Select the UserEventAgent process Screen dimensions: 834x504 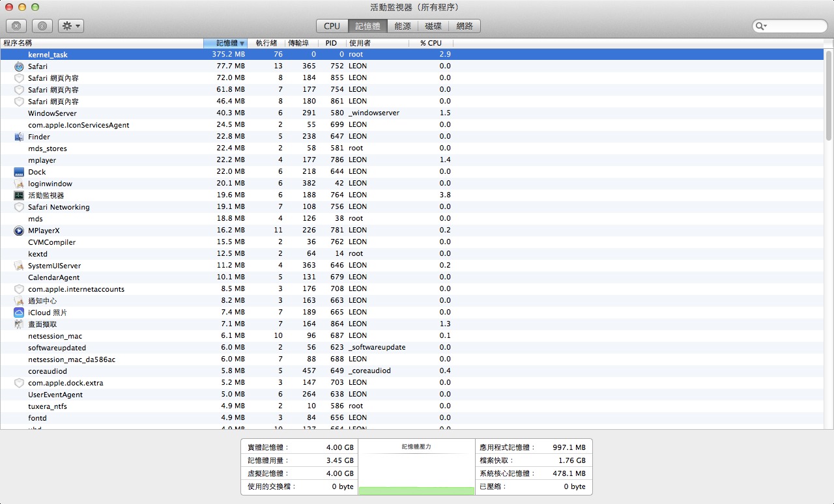412,395
